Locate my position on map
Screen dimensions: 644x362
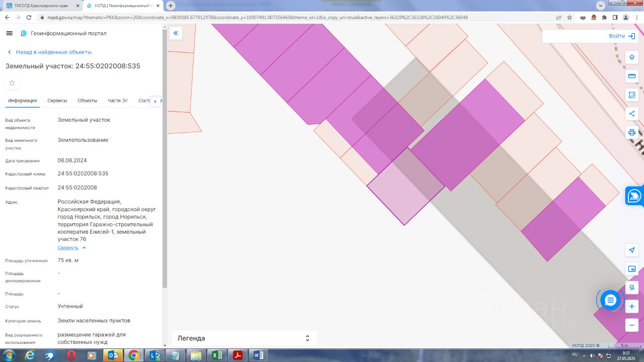pyautogui.click(x=632, y=250)
